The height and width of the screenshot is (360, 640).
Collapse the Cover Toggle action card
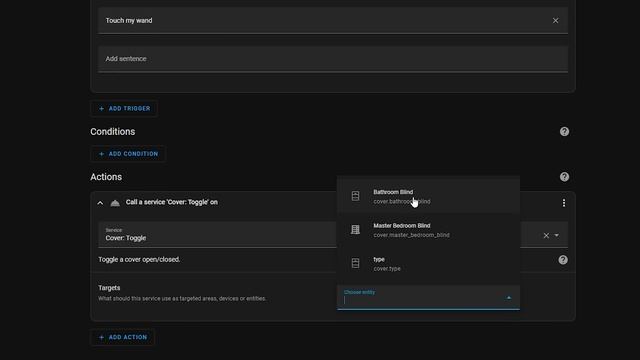tap(100, 203)
